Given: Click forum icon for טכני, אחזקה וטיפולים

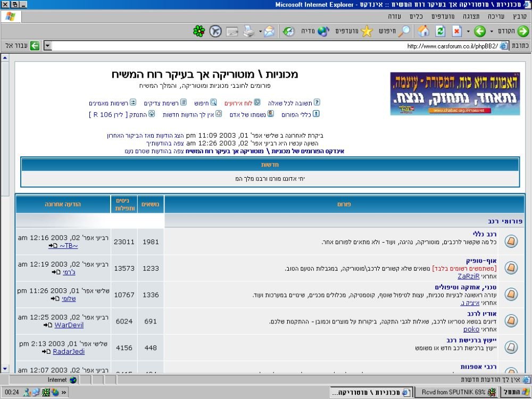Looking at the screenshot, I should point(511,294).
